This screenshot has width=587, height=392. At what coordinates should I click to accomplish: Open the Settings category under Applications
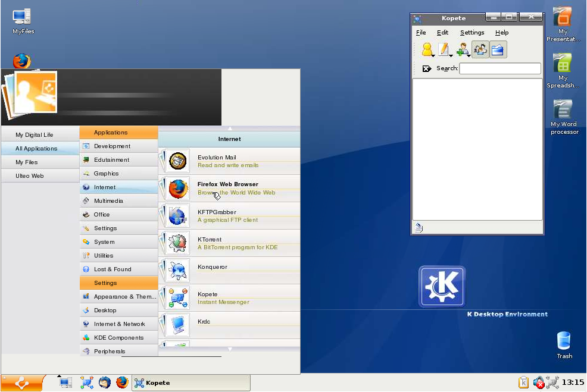(x=118, y=228)
